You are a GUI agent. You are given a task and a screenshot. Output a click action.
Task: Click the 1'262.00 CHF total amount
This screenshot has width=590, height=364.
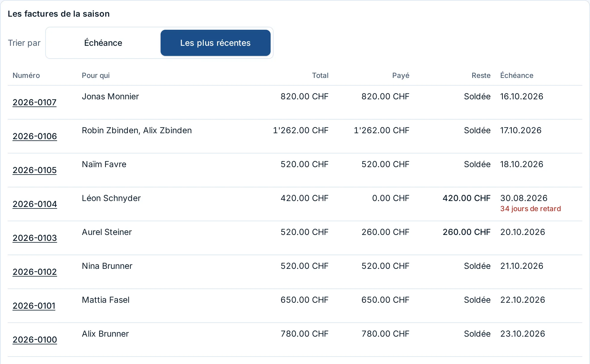[301, 130]
